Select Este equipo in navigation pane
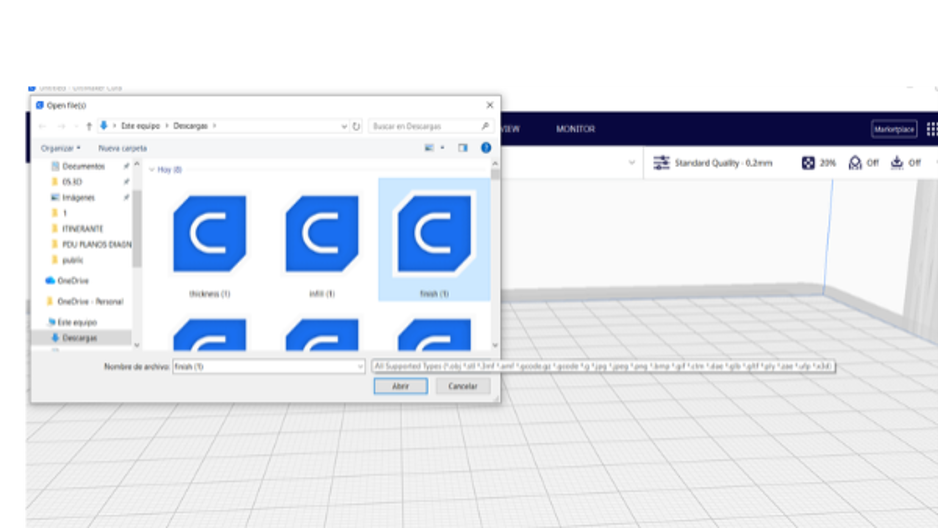Screen dimensions: 938x528 [x=72, y=322]
